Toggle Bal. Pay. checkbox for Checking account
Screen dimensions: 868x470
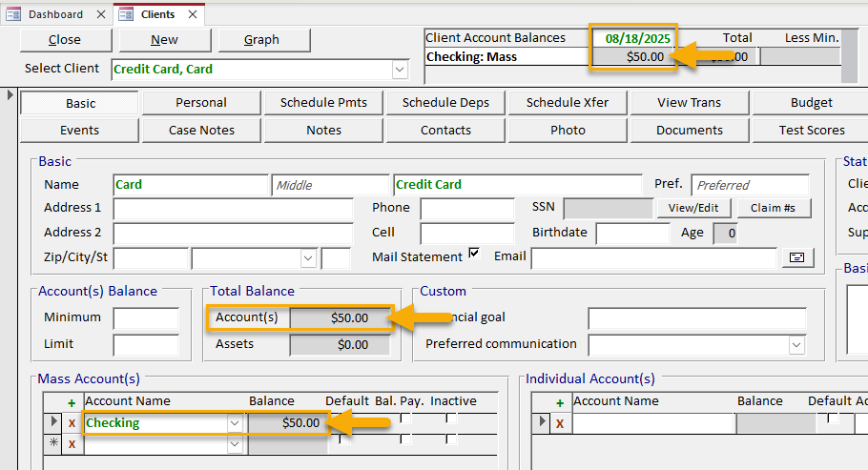pyautogui.click(x=405, y=419)
